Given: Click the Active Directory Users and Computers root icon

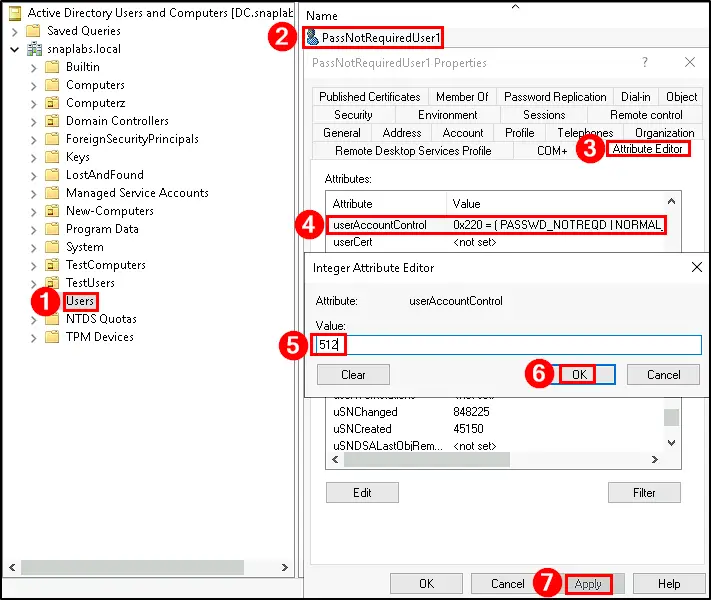Looking at the screenshot, I should [15, 14].
